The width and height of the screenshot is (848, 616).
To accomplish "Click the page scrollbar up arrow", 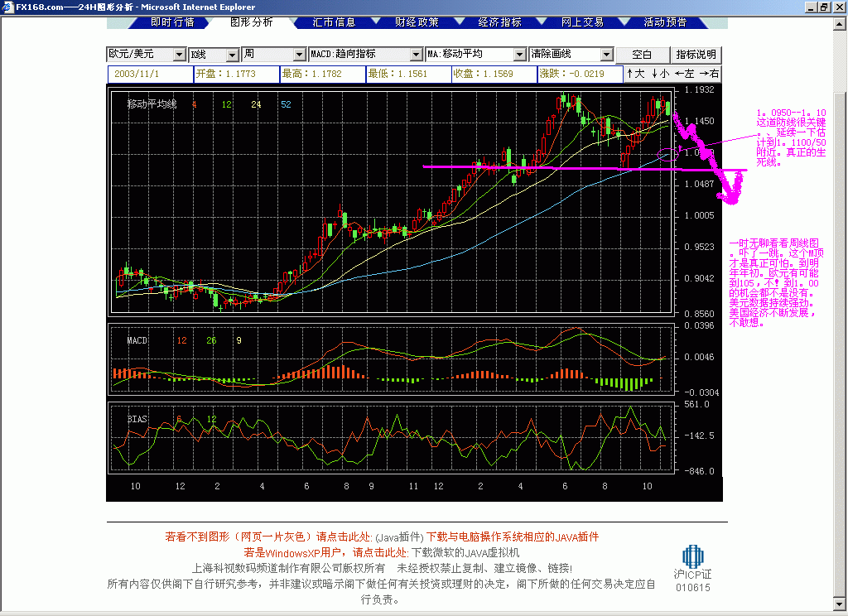I will 840,24.
